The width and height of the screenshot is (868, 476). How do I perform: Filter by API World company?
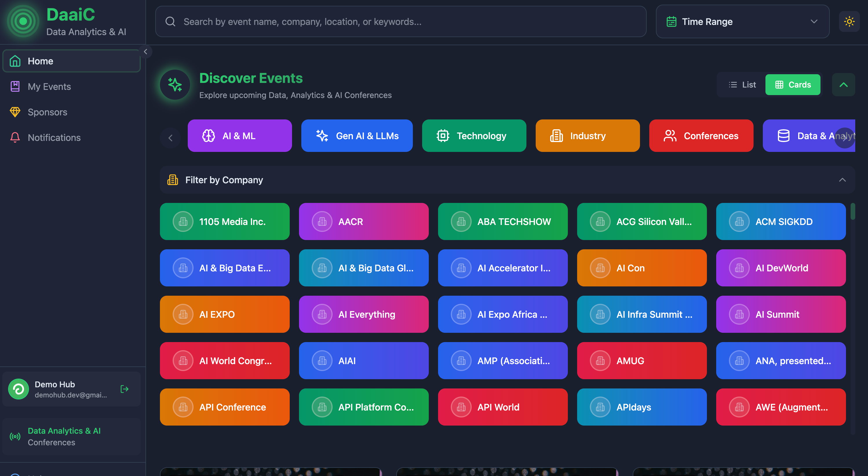(502, 407)
